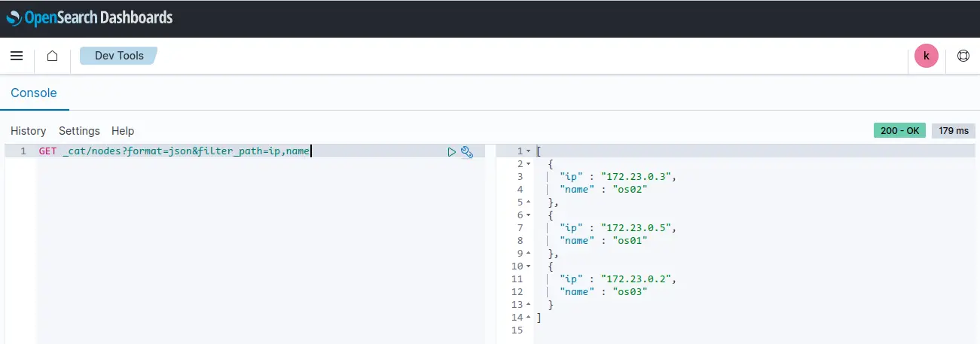Screen dimensions: 980x344
Task: Select the Console tab
Action: coord(34,93)
